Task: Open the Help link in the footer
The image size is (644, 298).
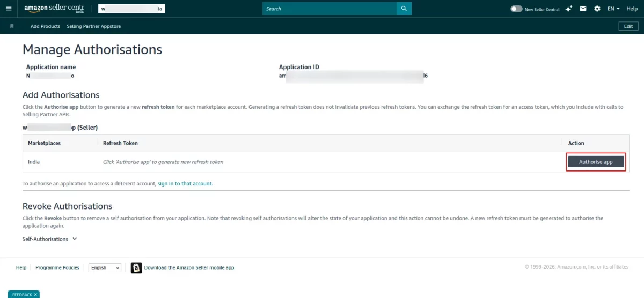Action: [x=21, y=267]
